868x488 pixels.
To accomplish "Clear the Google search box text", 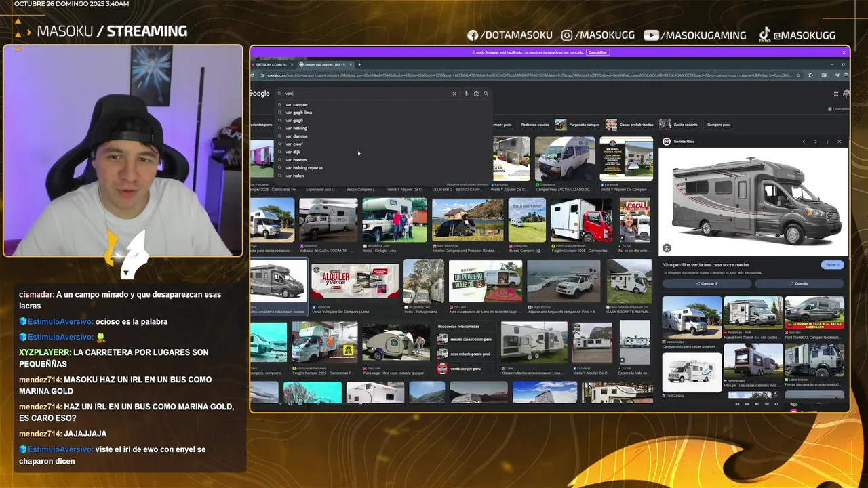I will 454,94.
